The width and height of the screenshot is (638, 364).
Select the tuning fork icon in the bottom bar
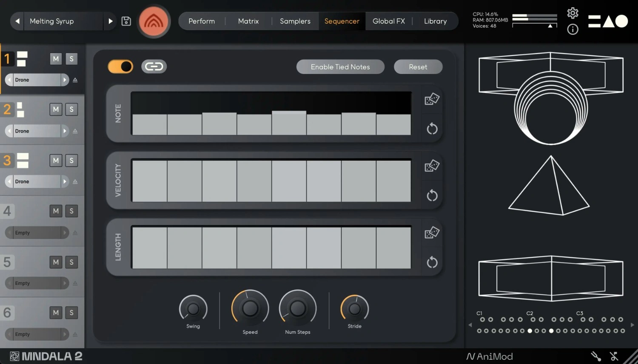[595, 356]
